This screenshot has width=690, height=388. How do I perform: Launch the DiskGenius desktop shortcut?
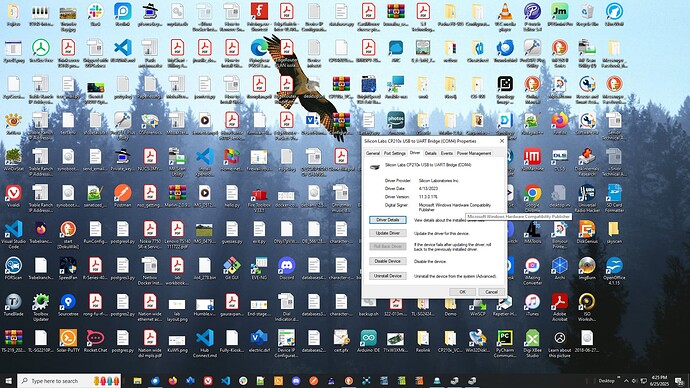point(587,232)
